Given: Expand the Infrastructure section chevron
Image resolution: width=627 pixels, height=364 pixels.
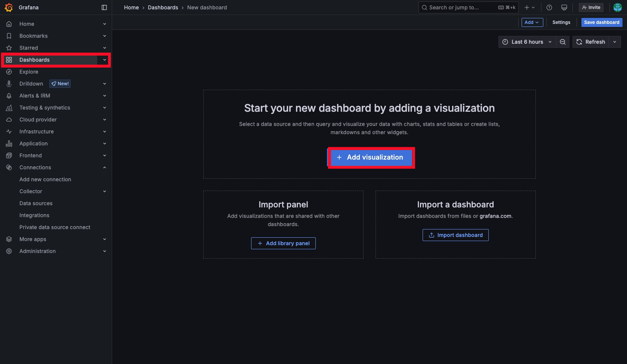Looking at the screenshot, I should (x=105, y=132).
